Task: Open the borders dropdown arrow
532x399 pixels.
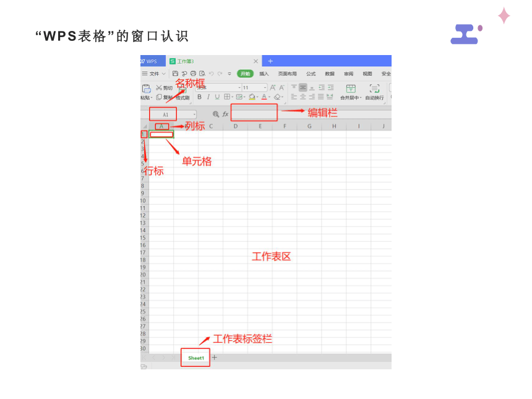Action: [232, 97]
